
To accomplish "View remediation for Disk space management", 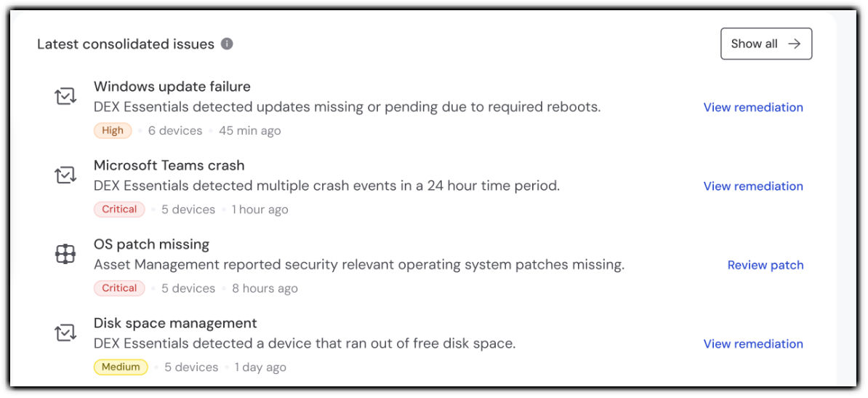I will pyautogui.click(x=753, y=343).
